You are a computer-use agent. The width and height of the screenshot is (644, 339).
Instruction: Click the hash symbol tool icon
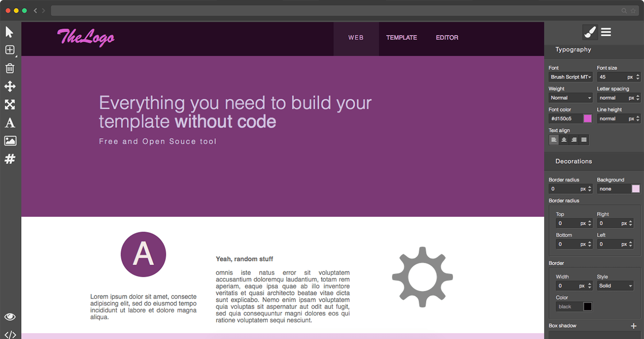(x=10, y=159)
